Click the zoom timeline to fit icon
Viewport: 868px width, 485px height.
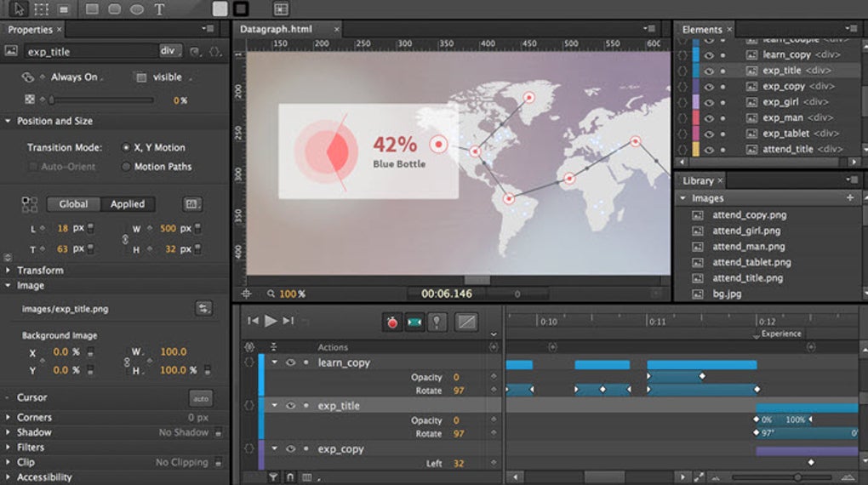click(x=700, y=476)
